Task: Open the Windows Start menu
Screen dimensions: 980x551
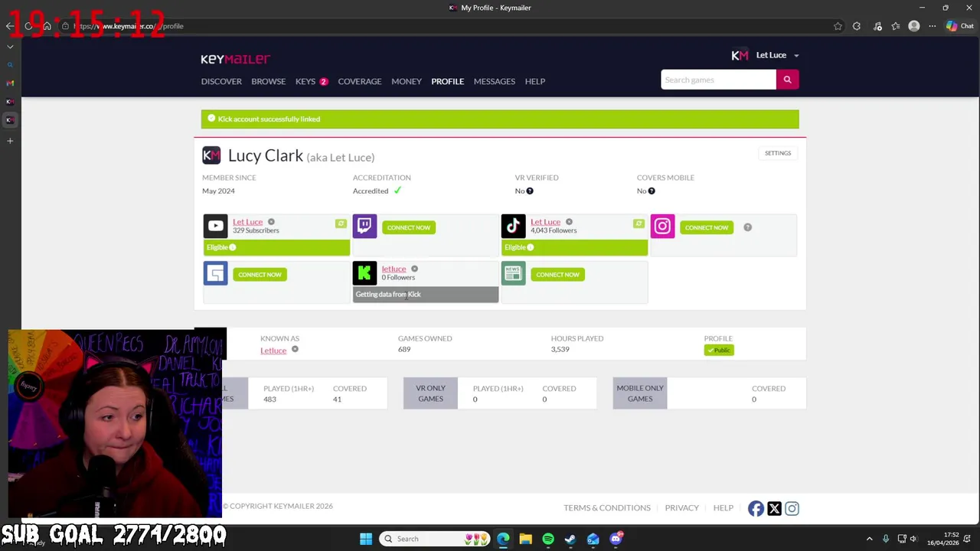Action: pos(366,539)
